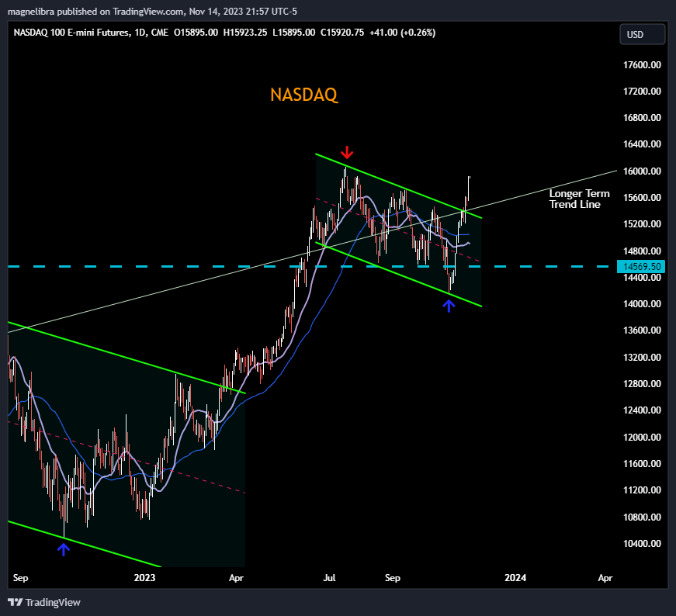Click the H15923.25 high value
Image resolution: width=676 pixels, height=616 pixels.
pyautogui.click(x=245, y=33)
